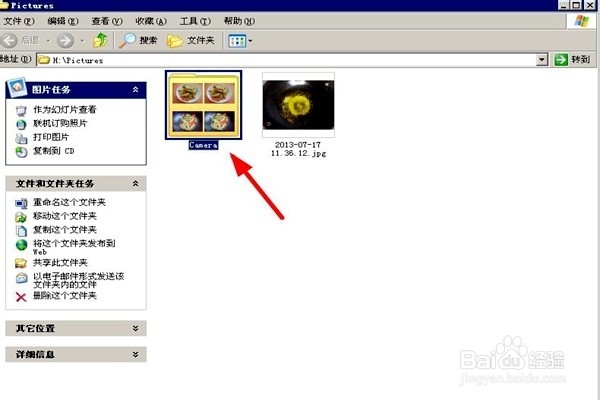Go up one folder level
The width and height of the screenshot is (600, 400).
(x=100, y=40)
